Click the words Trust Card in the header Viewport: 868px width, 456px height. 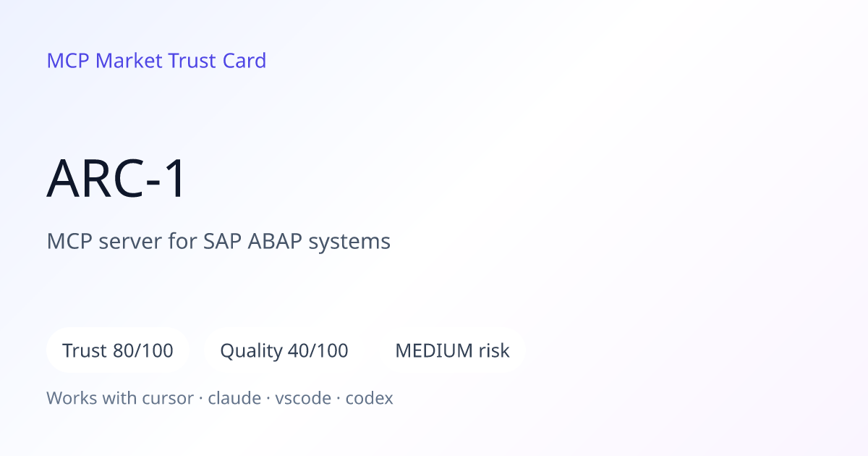click(x=217, y=61)
